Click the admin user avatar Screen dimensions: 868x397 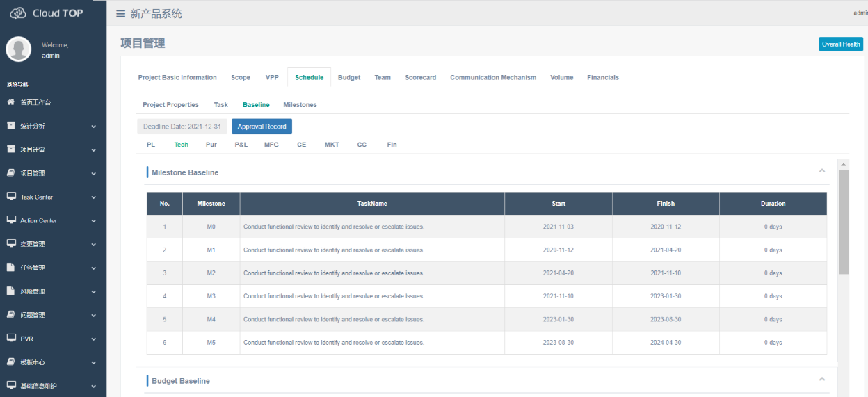[18, 49]
